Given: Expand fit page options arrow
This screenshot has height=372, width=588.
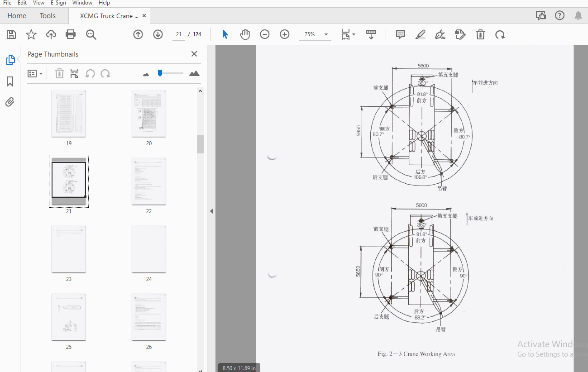Looking at the screenshot, I should click(x=354, y=34).
